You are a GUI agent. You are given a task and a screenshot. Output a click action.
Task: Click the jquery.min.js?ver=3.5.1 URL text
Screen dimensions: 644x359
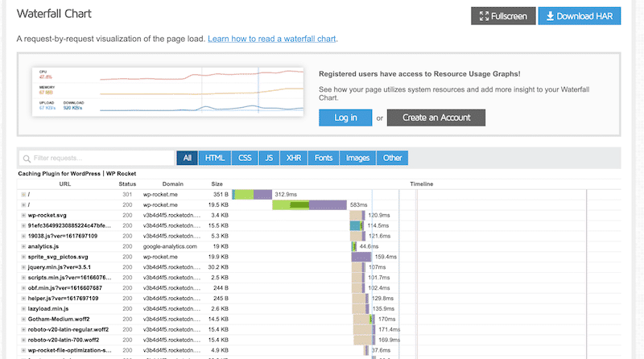pyautogui.click(x=59, y=267)
